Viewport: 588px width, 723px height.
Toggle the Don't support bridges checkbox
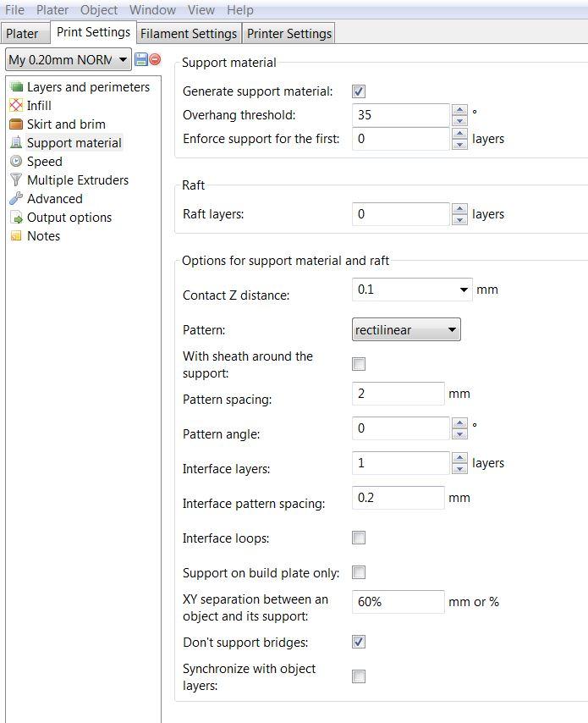pos(359,643)
